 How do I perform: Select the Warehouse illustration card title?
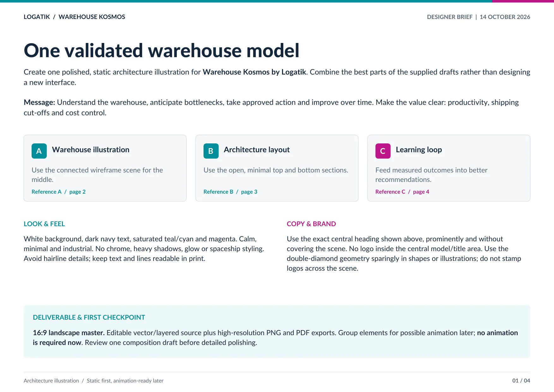tap(91, 150)
